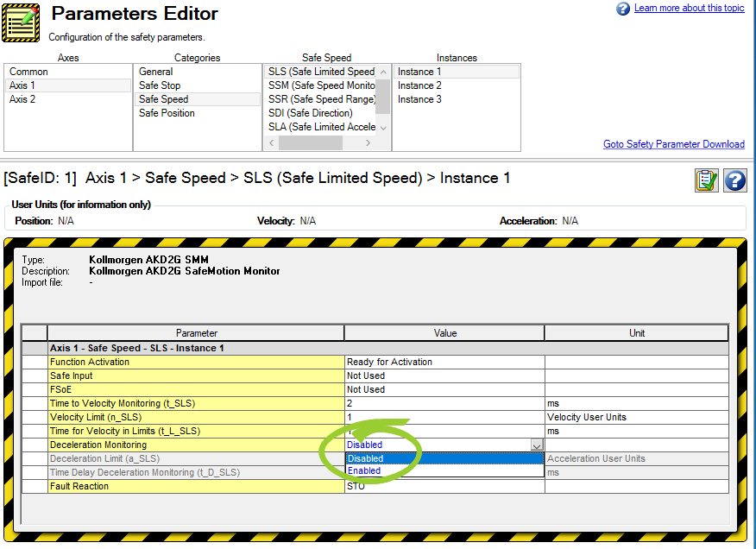Open Learn more about this topic link
The height and width of the screenshot is (549, 756).
(x=689, y=9)
